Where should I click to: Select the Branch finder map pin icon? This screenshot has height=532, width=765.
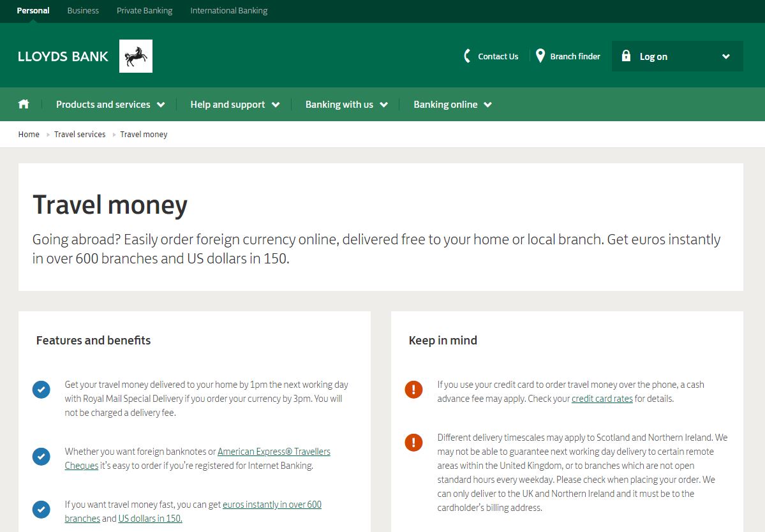click(x=540, y=56)
